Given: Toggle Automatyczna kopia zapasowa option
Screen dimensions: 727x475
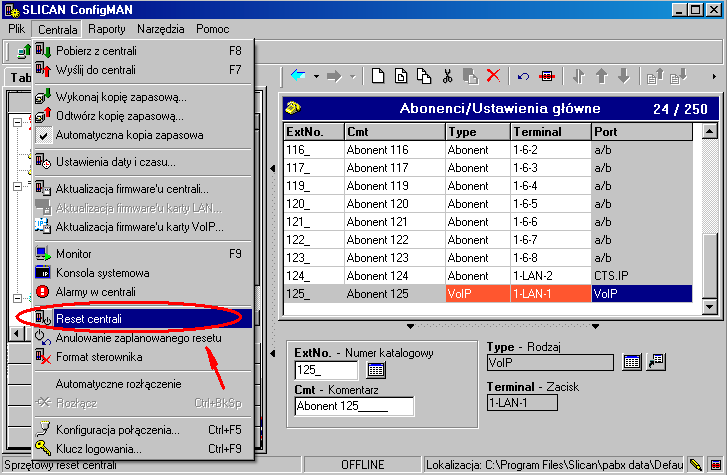Looking at the screenshot, I should pyautogui.click(x=143, y=135).
